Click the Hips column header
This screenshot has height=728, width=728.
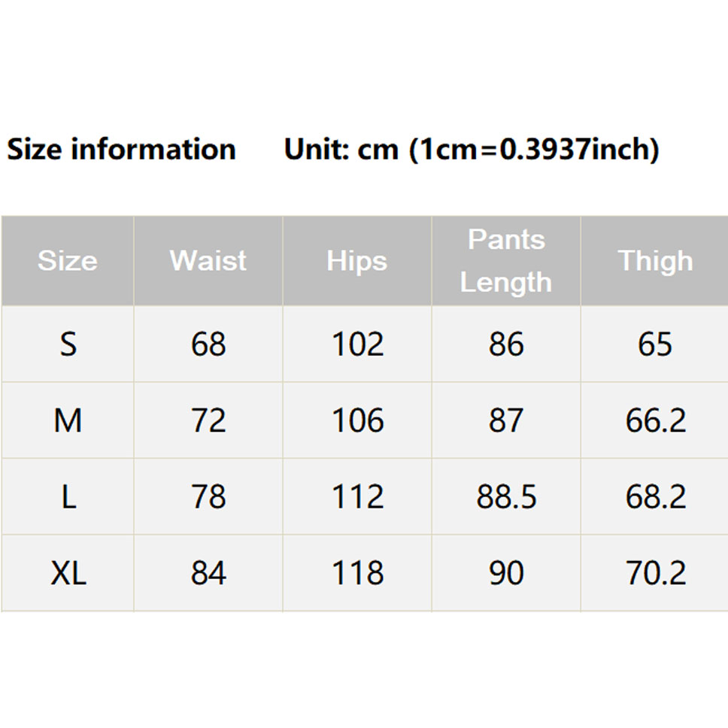(x=357, y=261)
